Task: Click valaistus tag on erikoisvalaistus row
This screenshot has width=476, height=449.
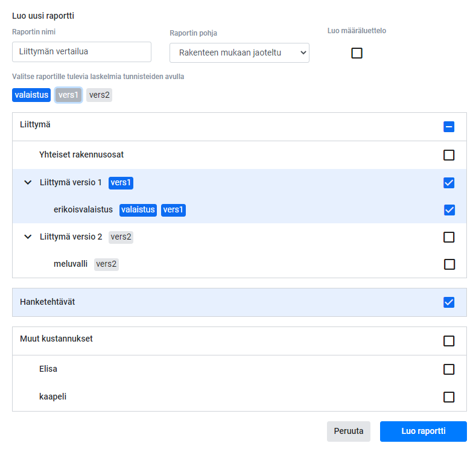Action: (138, 210)
